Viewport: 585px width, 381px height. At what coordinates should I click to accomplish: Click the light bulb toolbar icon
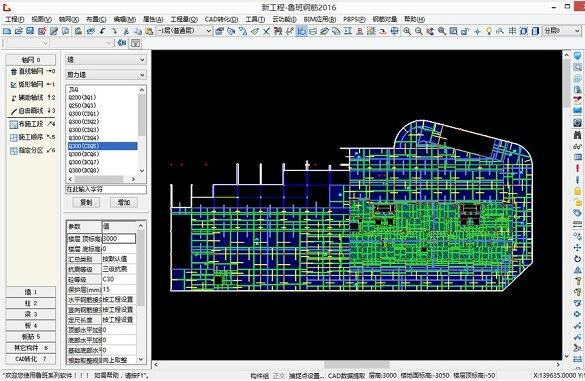pos(488,31)
